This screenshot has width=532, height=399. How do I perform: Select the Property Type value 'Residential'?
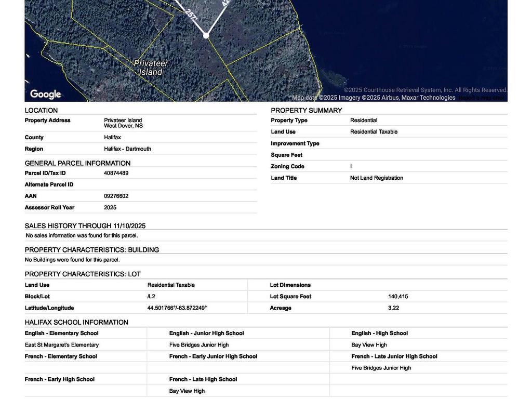(364, 120)
